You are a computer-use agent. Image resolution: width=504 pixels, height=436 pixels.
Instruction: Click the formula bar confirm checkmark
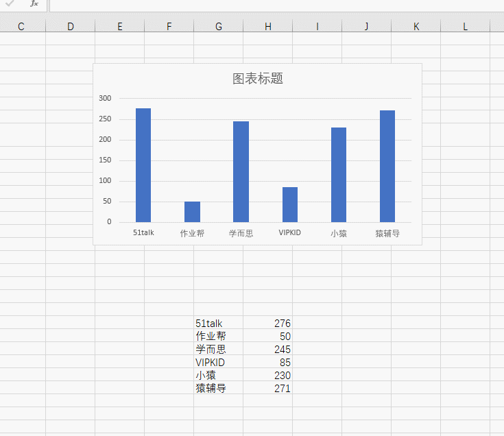10,3
